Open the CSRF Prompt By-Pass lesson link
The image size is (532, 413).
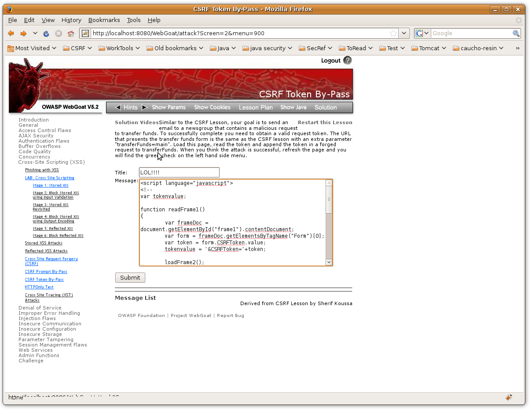coord(46,272)
